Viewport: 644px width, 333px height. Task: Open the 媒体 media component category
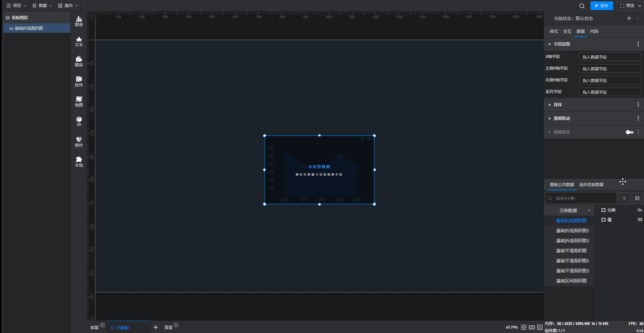click(79, 62)
